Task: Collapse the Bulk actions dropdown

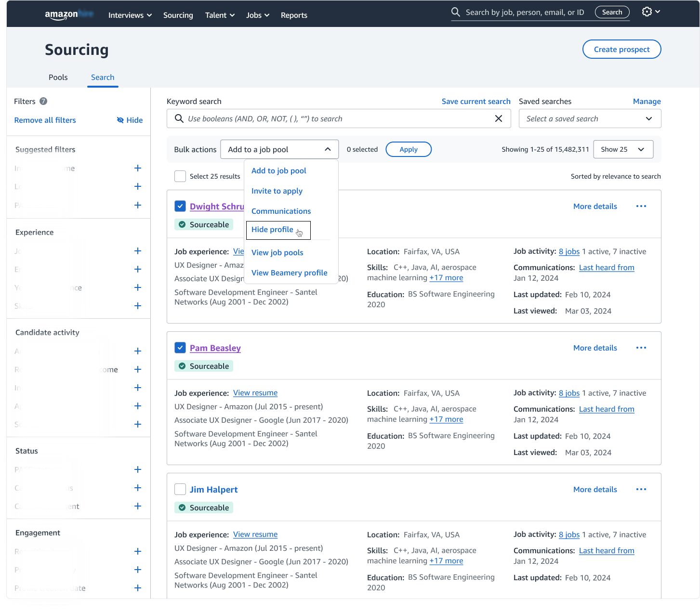Action: click(279, 149)
